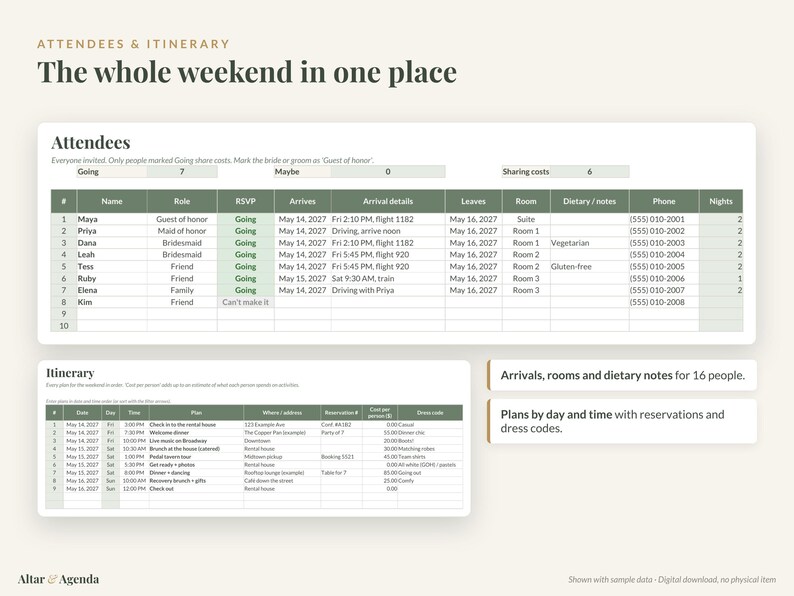The image size is (794, 596).
Task: Click the 85.00 cost cell for Dinner + dancing
Action: (380, 473)
